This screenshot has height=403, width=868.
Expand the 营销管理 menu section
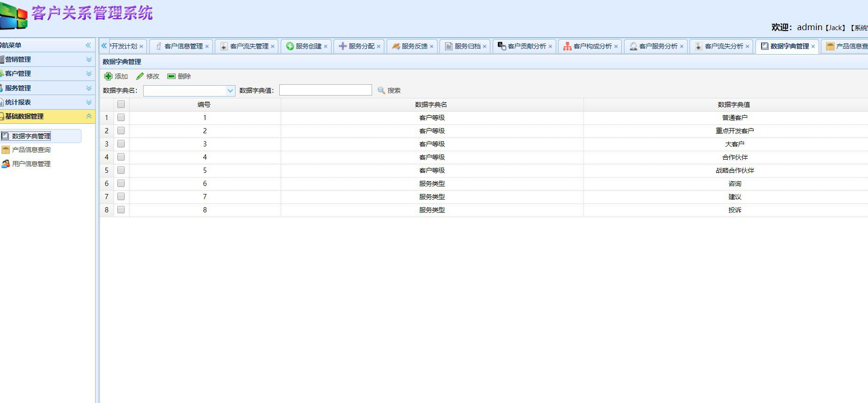pos(89,59)
